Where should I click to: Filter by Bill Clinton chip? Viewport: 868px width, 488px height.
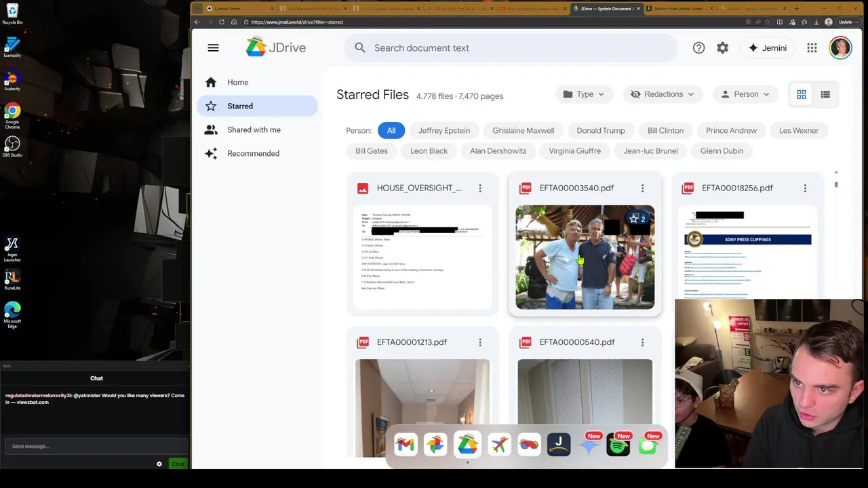[x=665, y=130]
